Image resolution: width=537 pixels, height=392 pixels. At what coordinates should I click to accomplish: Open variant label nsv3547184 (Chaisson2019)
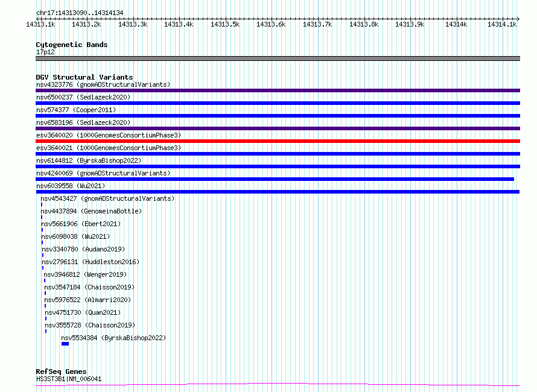[89, 287]
